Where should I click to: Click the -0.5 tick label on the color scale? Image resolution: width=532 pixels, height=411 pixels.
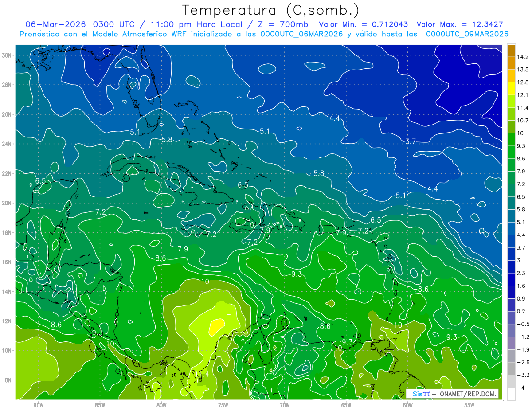click(523, 324)
